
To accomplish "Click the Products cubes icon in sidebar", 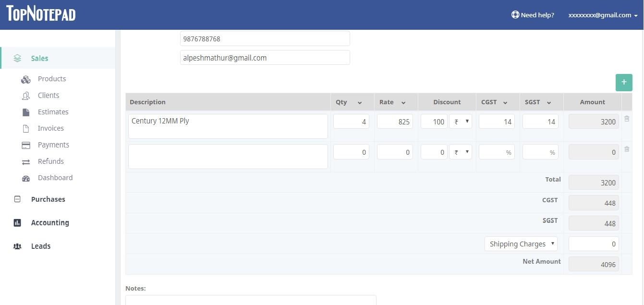I will coord(26,79).
